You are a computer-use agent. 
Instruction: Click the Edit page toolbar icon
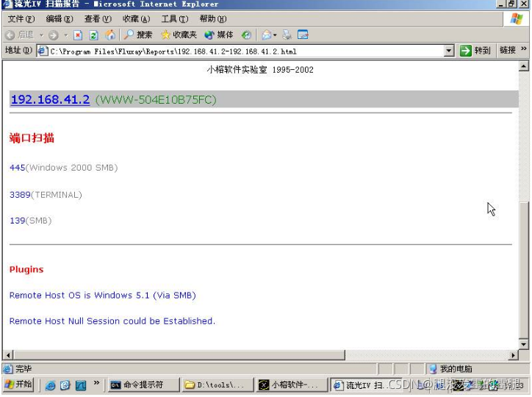pos(303,35)
